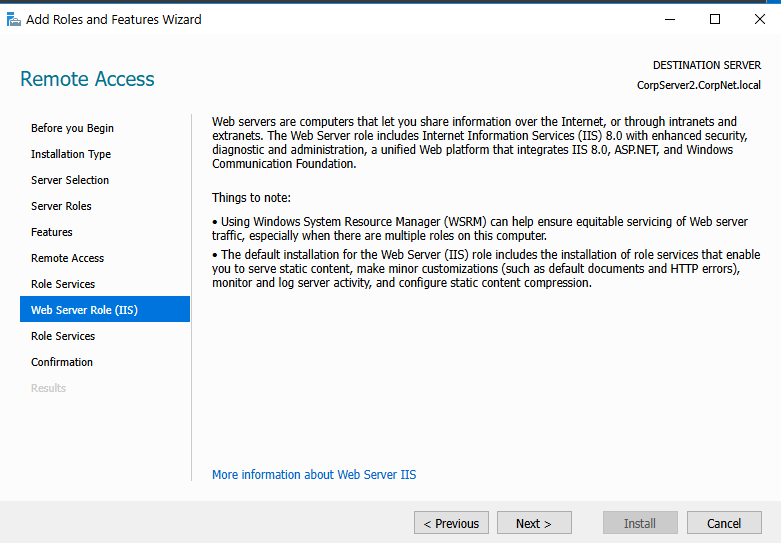
Task: Maximize the wizard window
Action: (x=714, y=19)
